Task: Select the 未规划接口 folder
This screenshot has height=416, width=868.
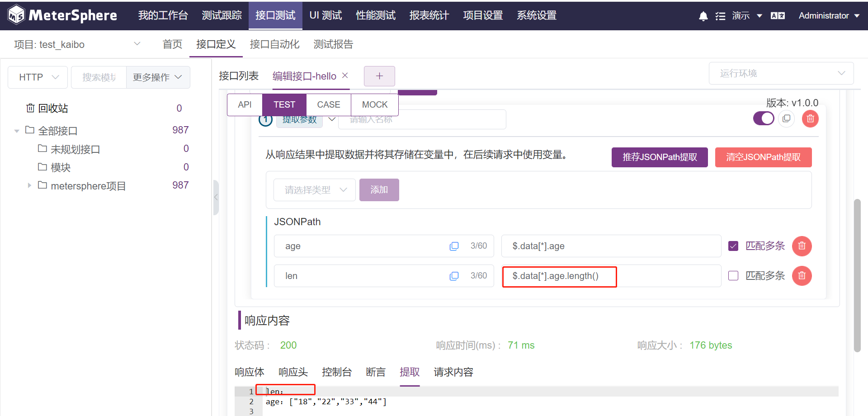Action: pos(75,149)
